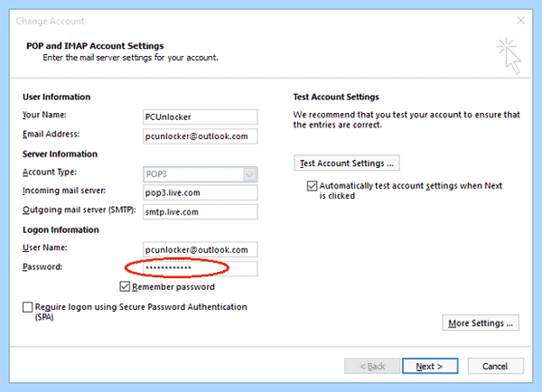Viewport: 542px width, 392px height.
Task: Click the Change Account title bar text
Action: coord(50,21)
